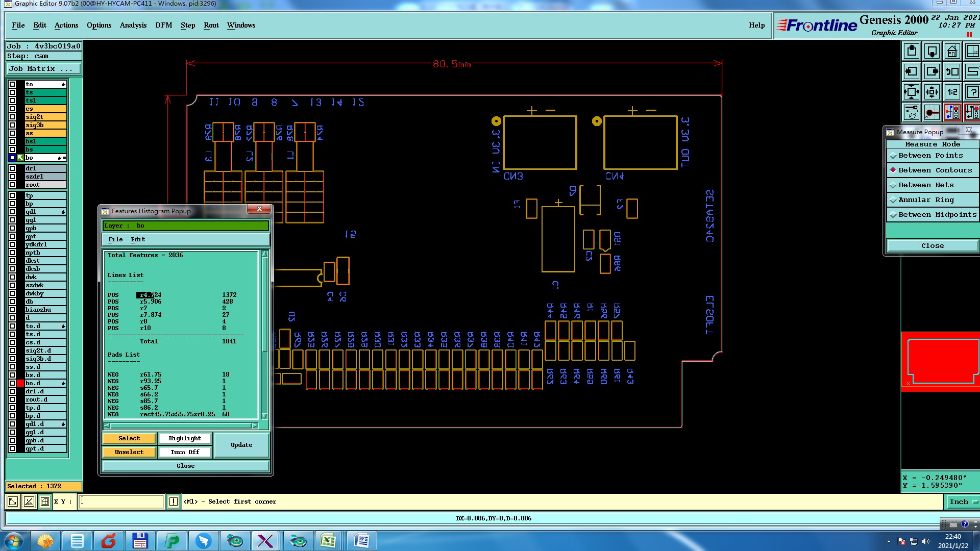Image resolution: width=980 pixels, height=551 pixels.
Task: Open Windows Start menu
Action: coord(14,541)
